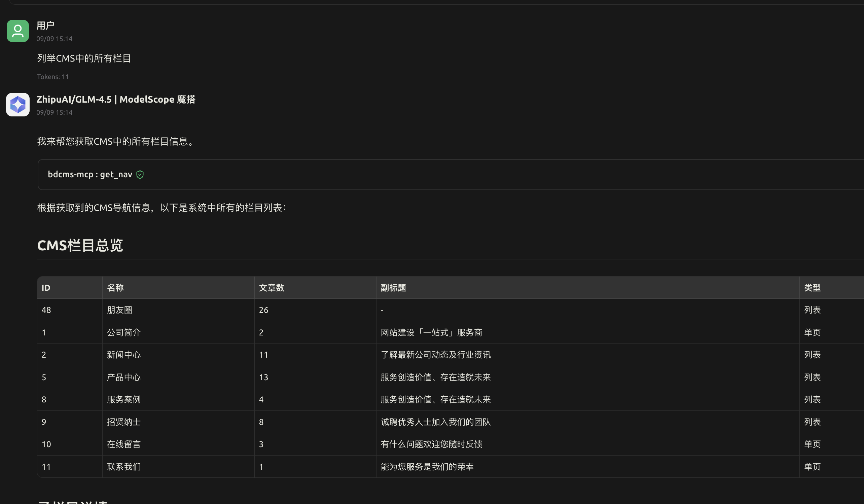Click the ZhipuAI assistant avatar icon
This screenshot has width=864, height=504.
tap(17, 105)
